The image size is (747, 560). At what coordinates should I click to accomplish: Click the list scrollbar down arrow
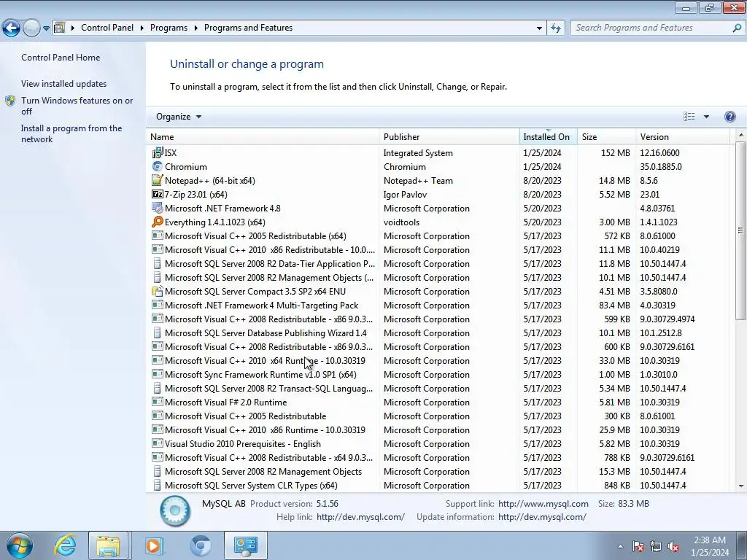741,486
